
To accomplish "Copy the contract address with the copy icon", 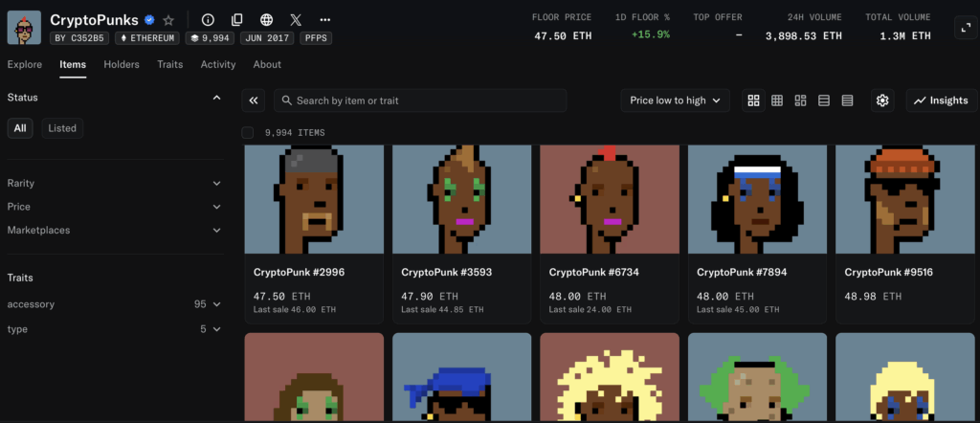I will (237, 20).
